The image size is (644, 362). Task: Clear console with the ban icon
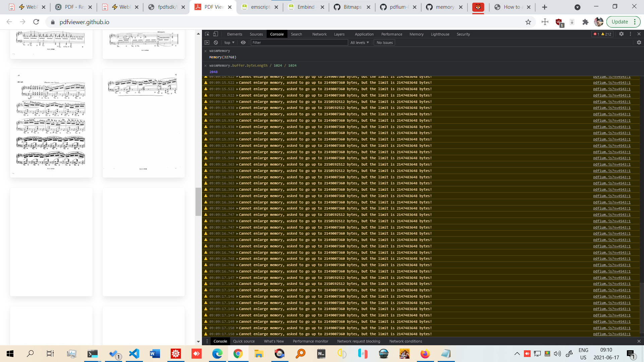click(216, 43)
